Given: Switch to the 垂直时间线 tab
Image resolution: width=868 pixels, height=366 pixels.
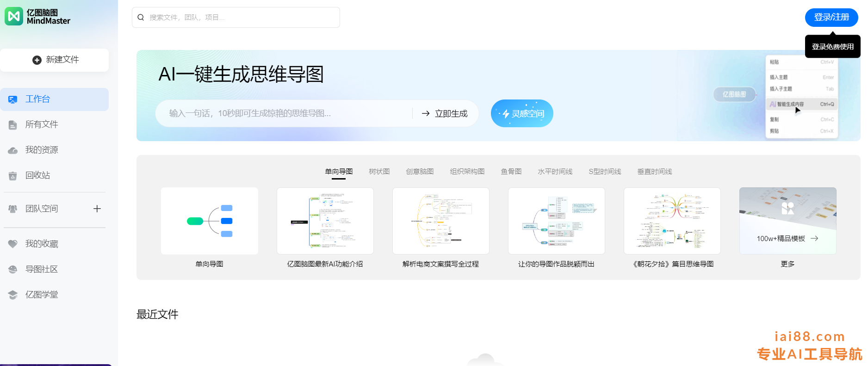Looking at the screenshot, I should point(655,172).
